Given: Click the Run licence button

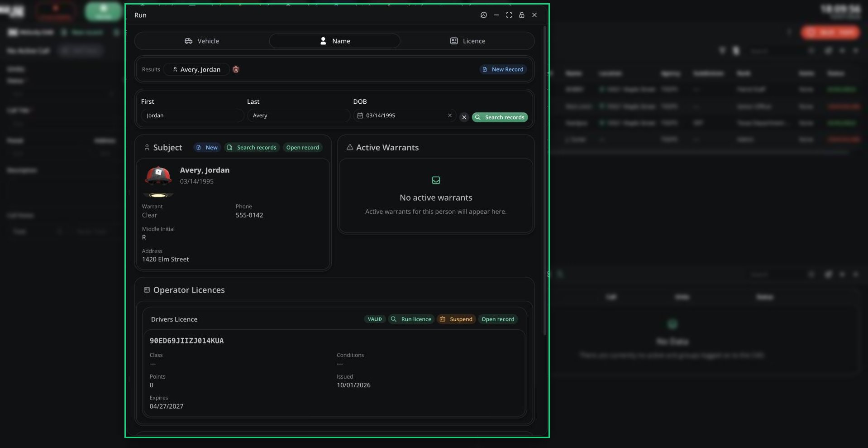Looking at the screenshot, I should coord(411,319).
